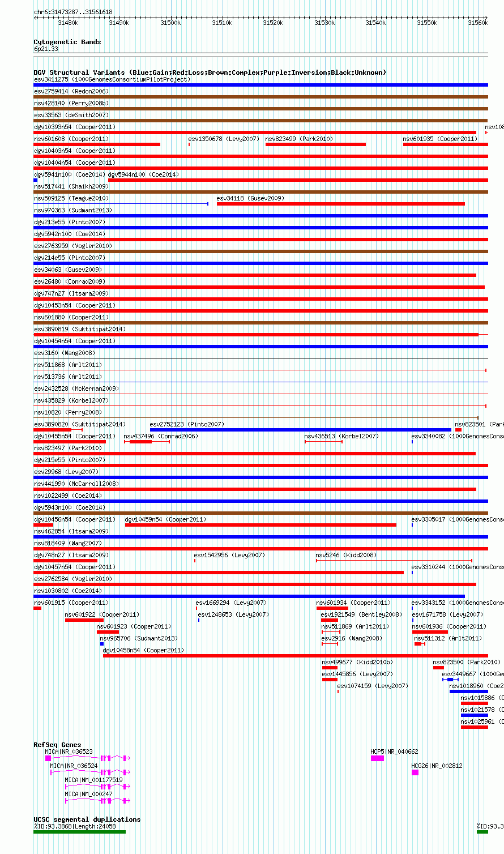This screenshot has width=504, height=854.
Task: Click esv26480 (Conrad2009) label
Action: (70, 281)
